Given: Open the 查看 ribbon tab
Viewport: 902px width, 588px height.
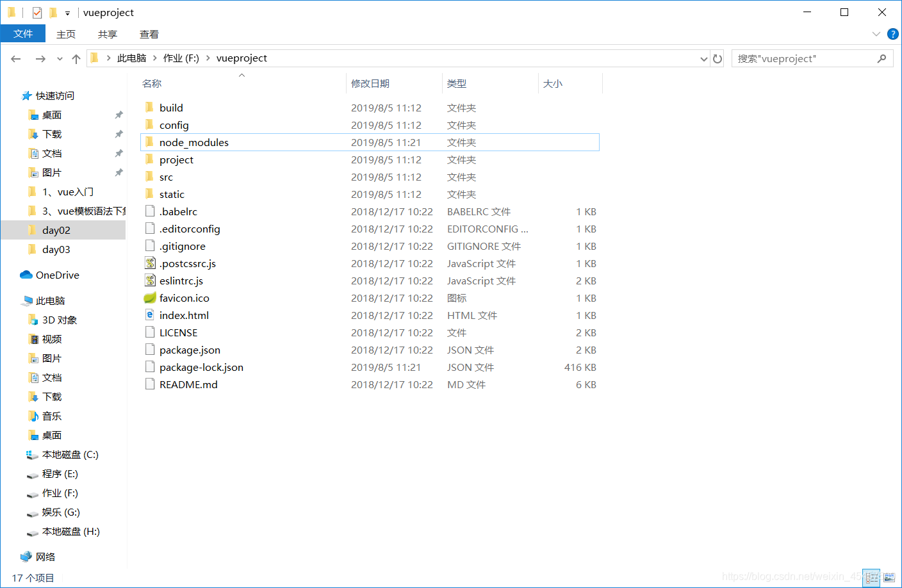Looking at the screenshot, I should coord(149,34).
